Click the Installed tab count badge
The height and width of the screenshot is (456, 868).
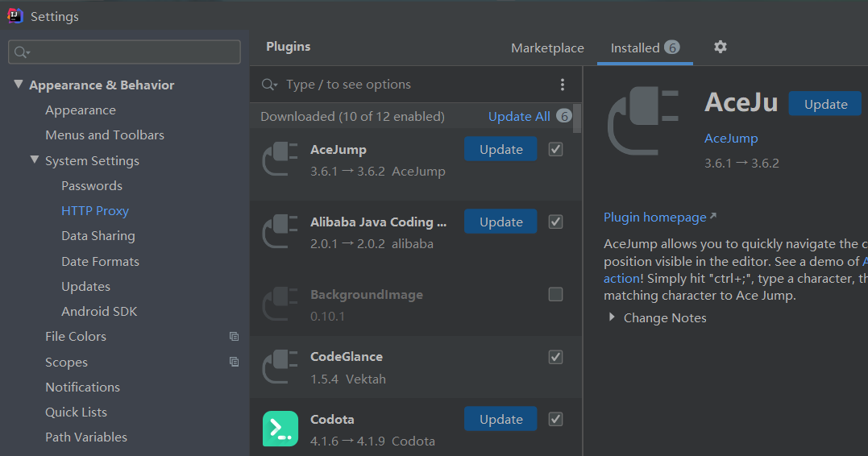tap(672, 48)
